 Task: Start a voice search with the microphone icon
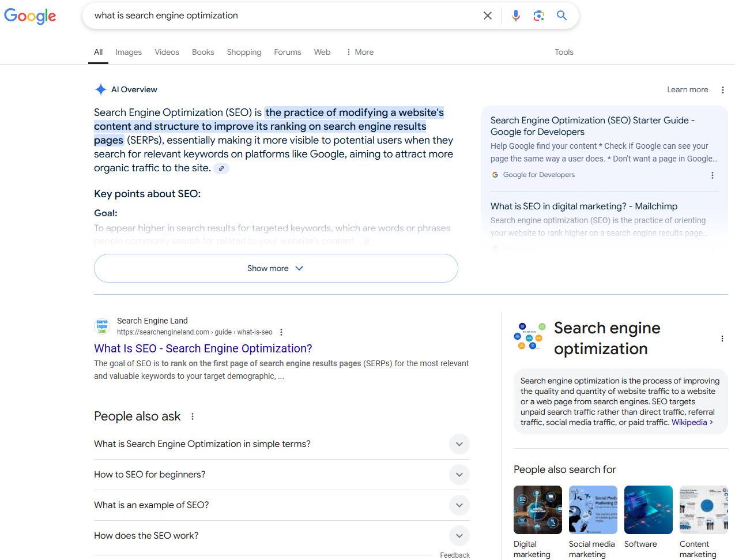tap(515, 16)
